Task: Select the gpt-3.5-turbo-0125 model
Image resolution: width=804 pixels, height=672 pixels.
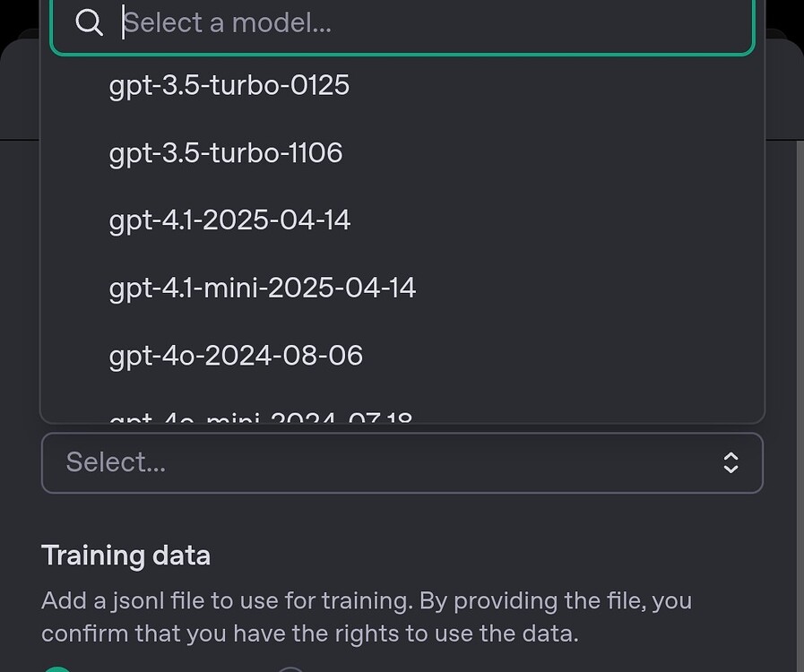Action: click(229, 85)
